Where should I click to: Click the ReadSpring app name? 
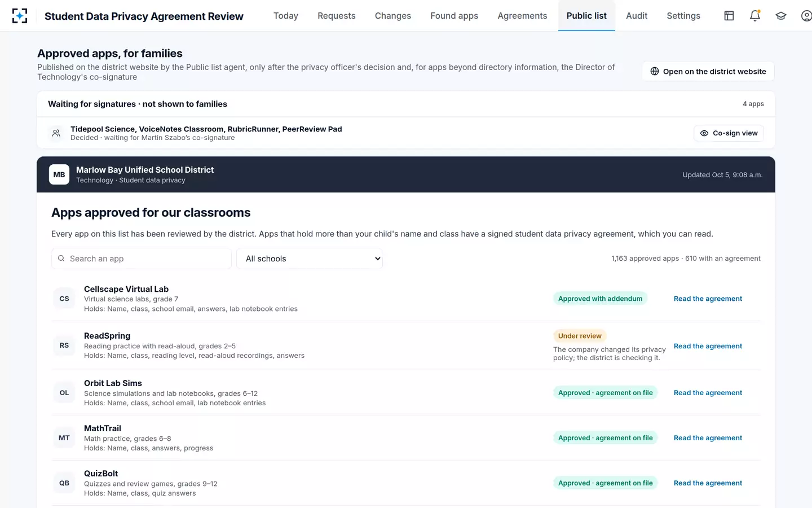(x=107, y=336)
